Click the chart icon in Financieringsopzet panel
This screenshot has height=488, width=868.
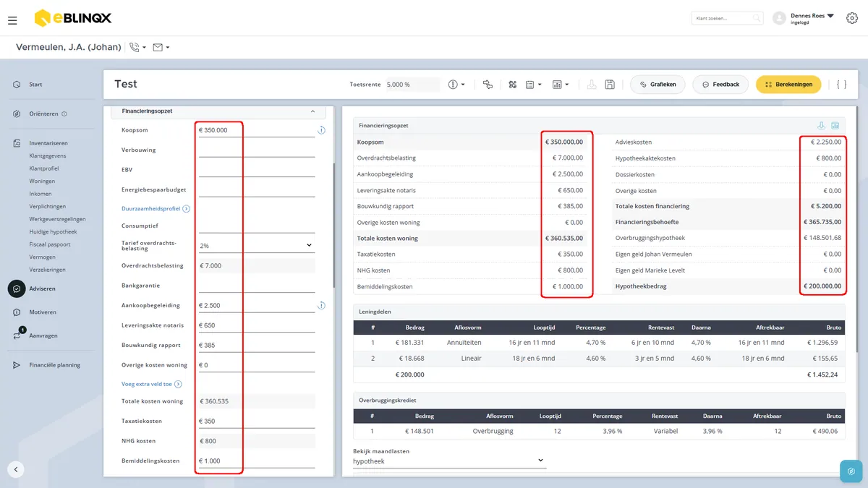click(x=835, y=125)
